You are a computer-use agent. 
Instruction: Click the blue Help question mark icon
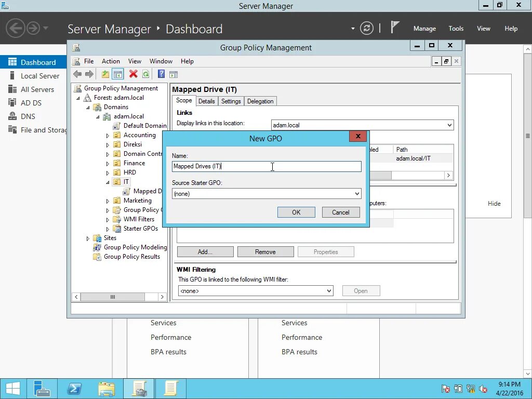162,74
